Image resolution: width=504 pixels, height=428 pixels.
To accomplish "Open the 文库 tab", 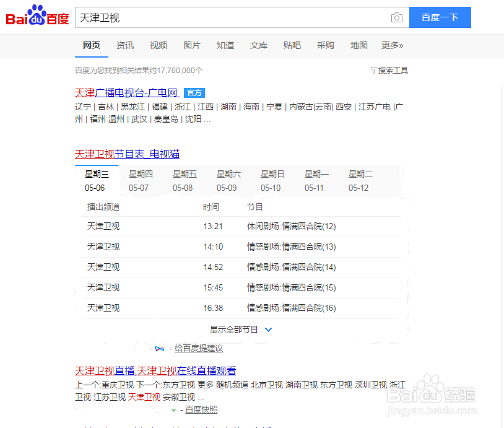I will coord(259,45).
